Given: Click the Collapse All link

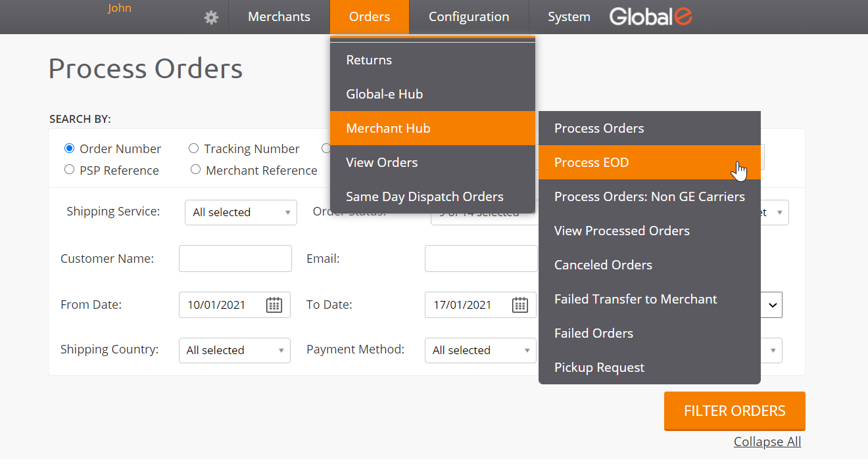Looking at the screenshot, I should (767, 441).
